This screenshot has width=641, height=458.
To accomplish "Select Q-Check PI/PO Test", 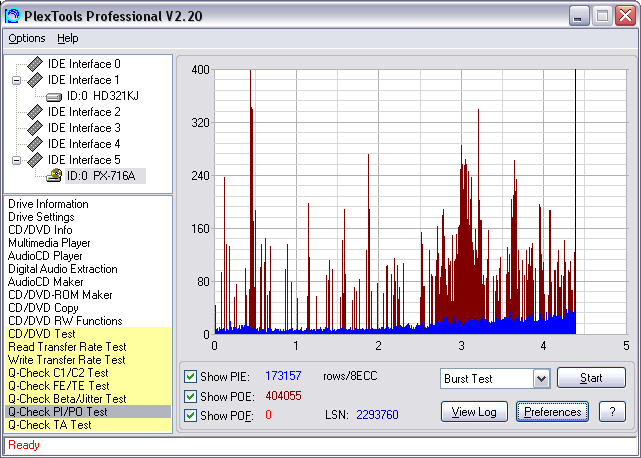I will point(88,412).
